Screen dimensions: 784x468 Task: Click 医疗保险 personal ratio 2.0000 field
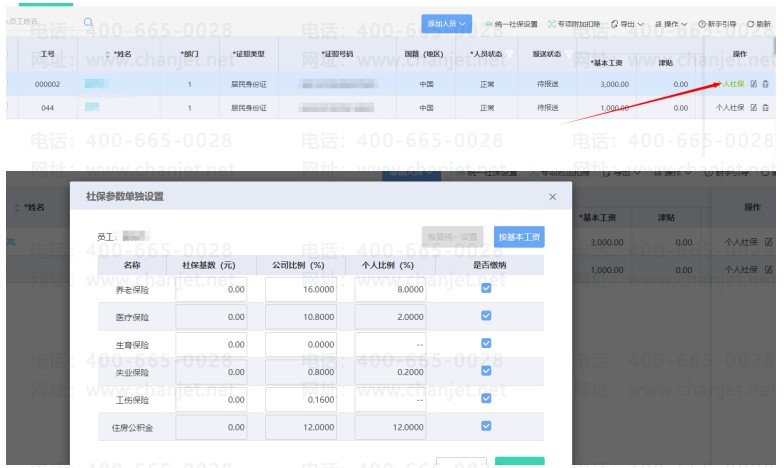click(x=390, y=317)
